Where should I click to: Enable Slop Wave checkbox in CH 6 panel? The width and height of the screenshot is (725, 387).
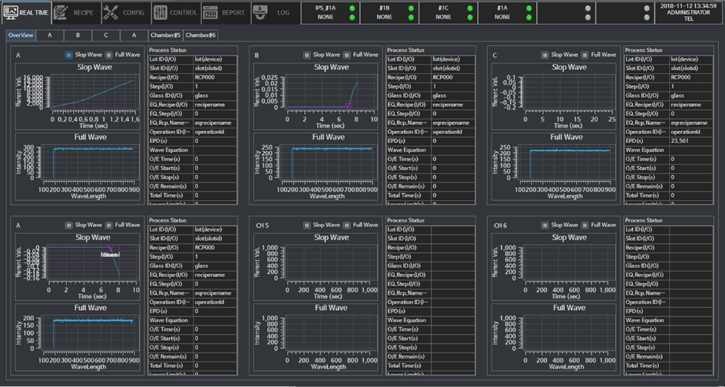545,225
